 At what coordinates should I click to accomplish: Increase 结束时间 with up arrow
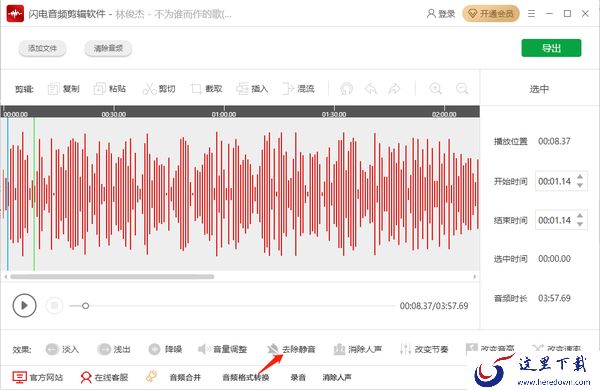tap(580, 215)
